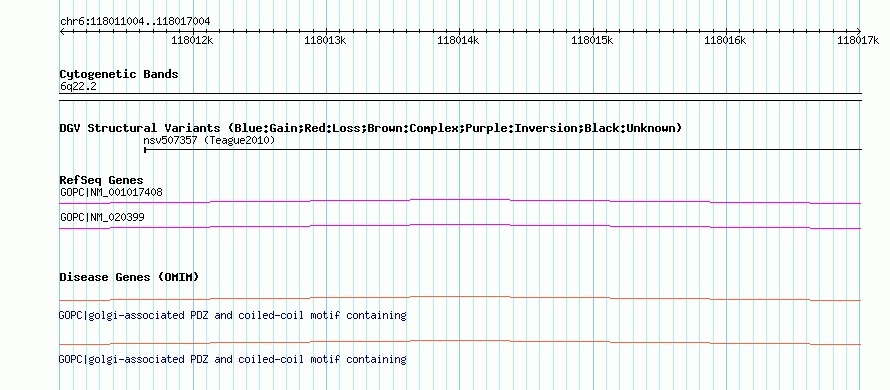This screenshot has width=890, height=390.
Task: Click the 118012k ruler tick label
Action: point(192,40)
